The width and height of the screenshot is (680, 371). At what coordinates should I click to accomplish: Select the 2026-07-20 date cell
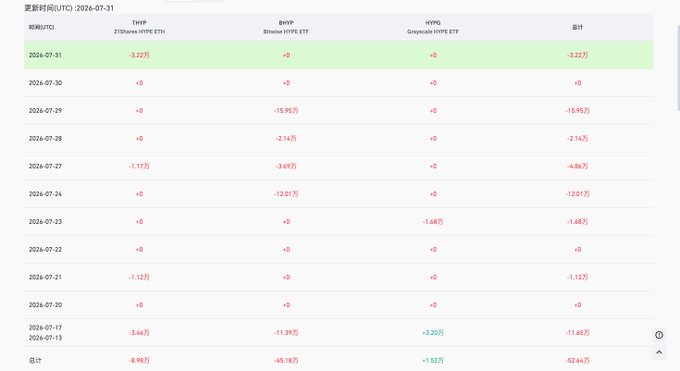point(45,305)
